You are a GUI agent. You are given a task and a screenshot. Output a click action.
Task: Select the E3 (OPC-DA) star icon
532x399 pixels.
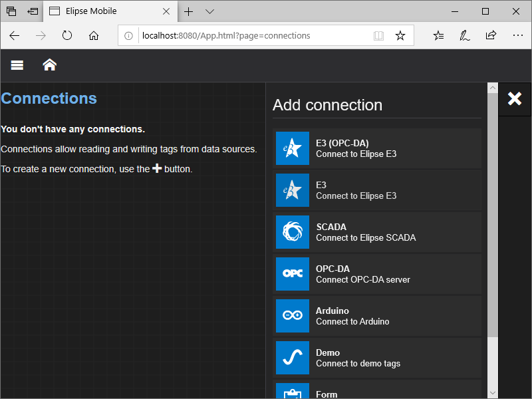(x=293, y=148)
